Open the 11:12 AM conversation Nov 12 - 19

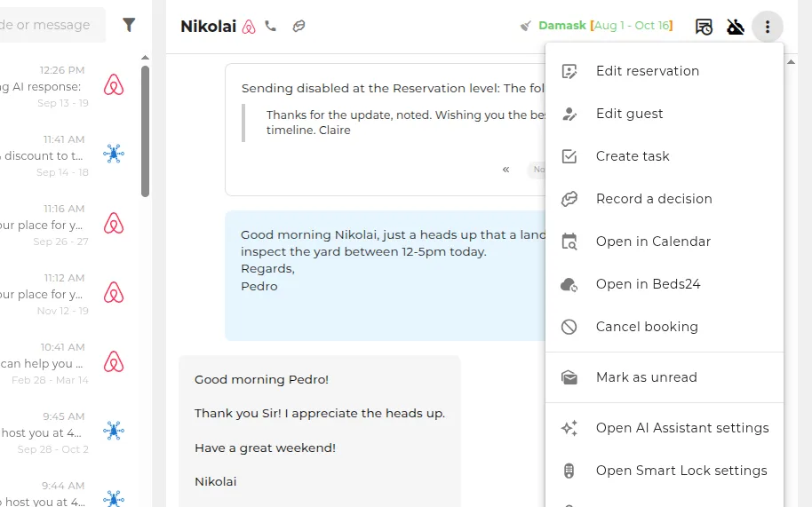coord(68,295)
